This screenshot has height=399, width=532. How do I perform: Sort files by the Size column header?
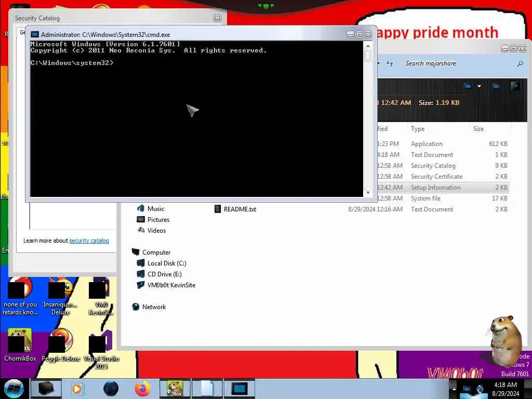[478, 129]
